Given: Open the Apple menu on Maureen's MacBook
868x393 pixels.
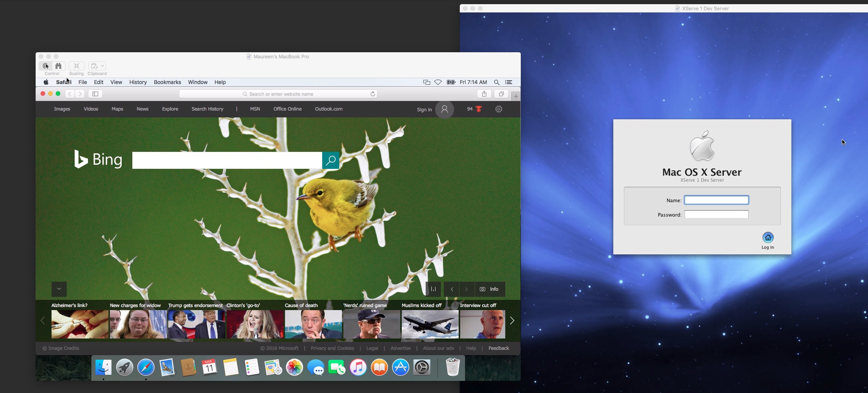Looking at the screenshot, I should click(x=46, y=82).
